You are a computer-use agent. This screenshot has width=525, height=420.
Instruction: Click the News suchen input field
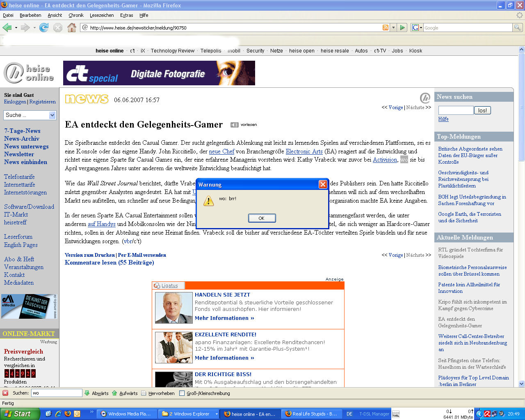pyautogui.click(x=456, y=110)
